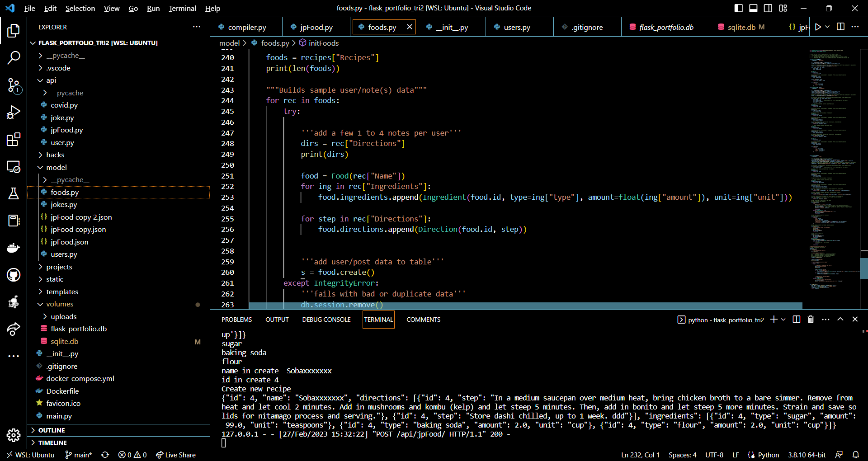Toggle the secondary side bar layout button
The width and height of the screenshot is (868, 461).
(768, 8)
